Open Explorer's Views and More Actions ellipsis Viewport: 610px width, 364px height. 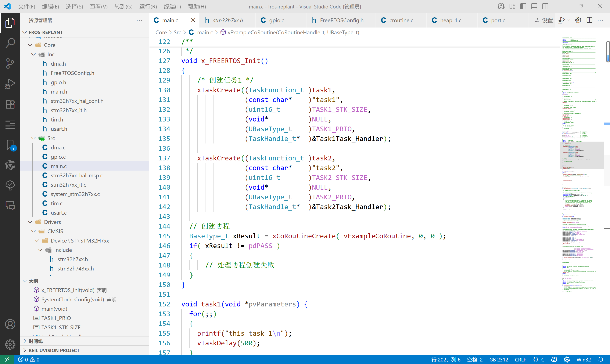point(139,20)
